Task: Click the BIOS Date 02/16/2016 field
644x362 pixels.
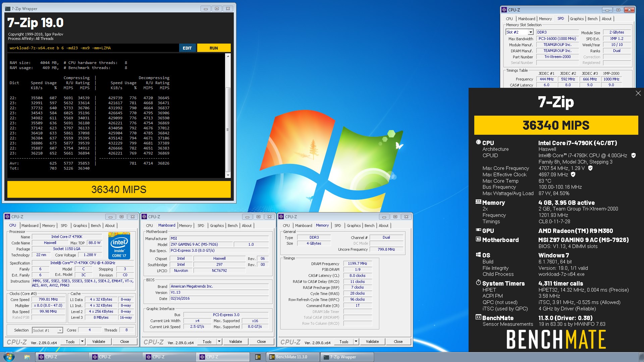Action: (219, 298)
